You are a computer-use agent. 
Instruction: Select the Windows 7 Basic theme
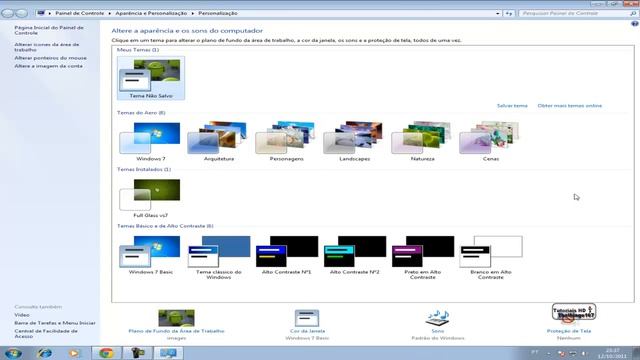151,255
